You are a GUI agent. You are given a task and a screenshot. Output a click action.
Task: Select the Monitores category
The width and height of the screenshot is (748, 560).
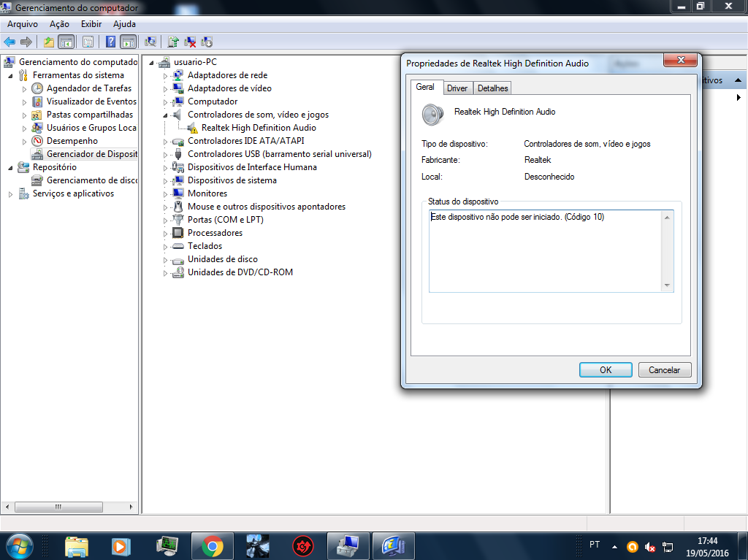coord(207,193)
